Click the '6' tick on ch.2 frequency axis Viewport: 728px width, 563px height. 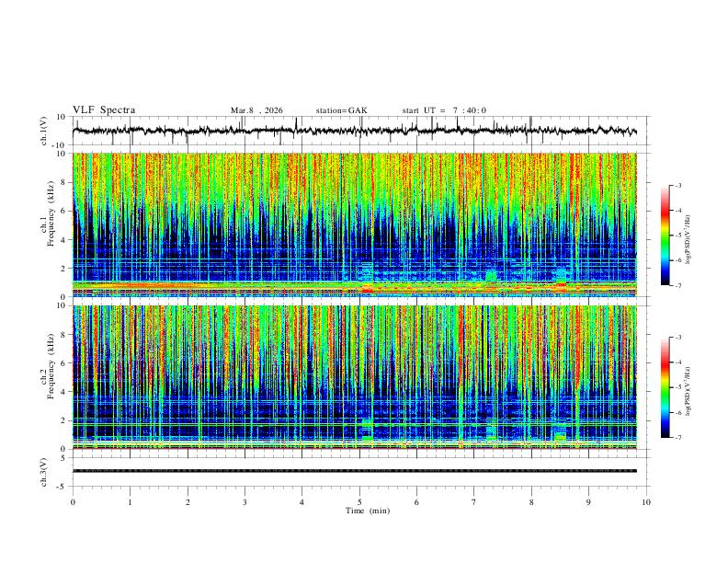(64, 363)
